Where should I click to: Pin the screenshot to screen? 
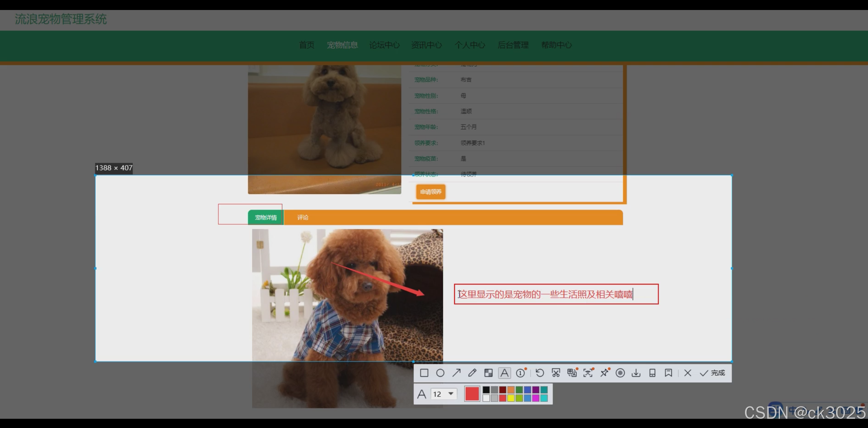pos(604,373)
